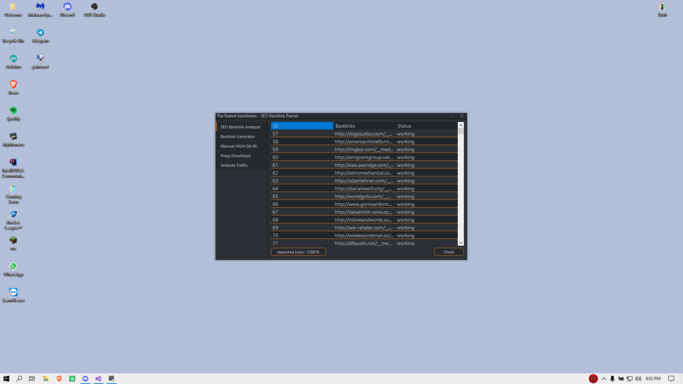Open the volume control in system tray
Viewport: 683px width, 384px height.
pos(638,379)
